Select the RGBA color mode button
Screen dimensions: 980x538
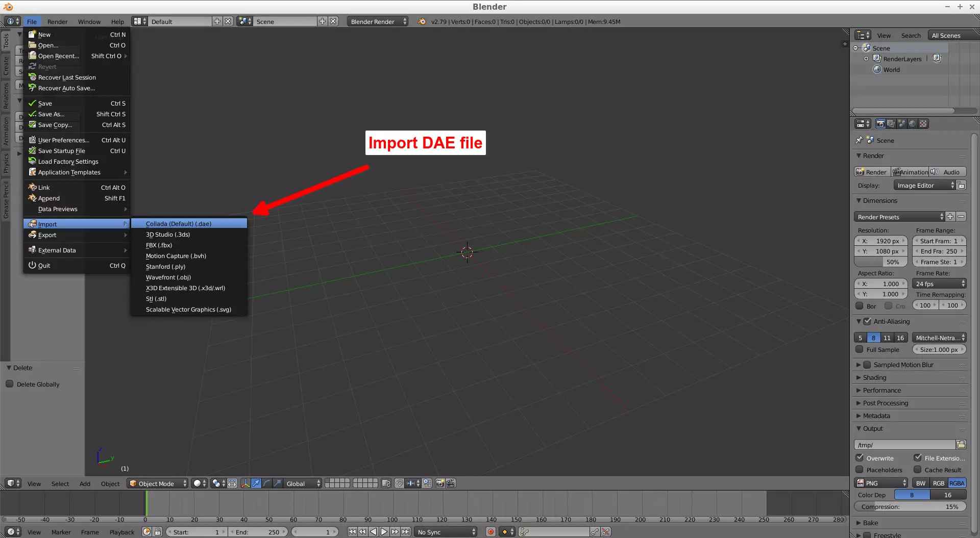957,483
